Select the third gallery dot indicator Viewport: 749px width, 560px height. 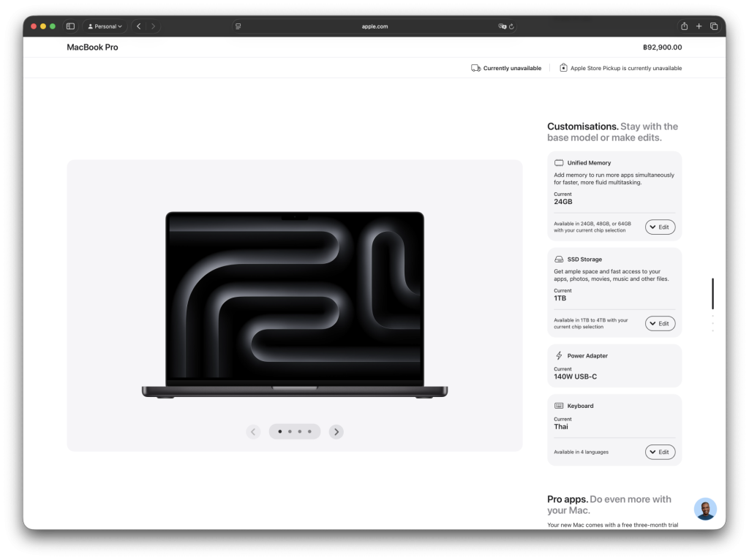pyautogui.click(x=300, y=432)
